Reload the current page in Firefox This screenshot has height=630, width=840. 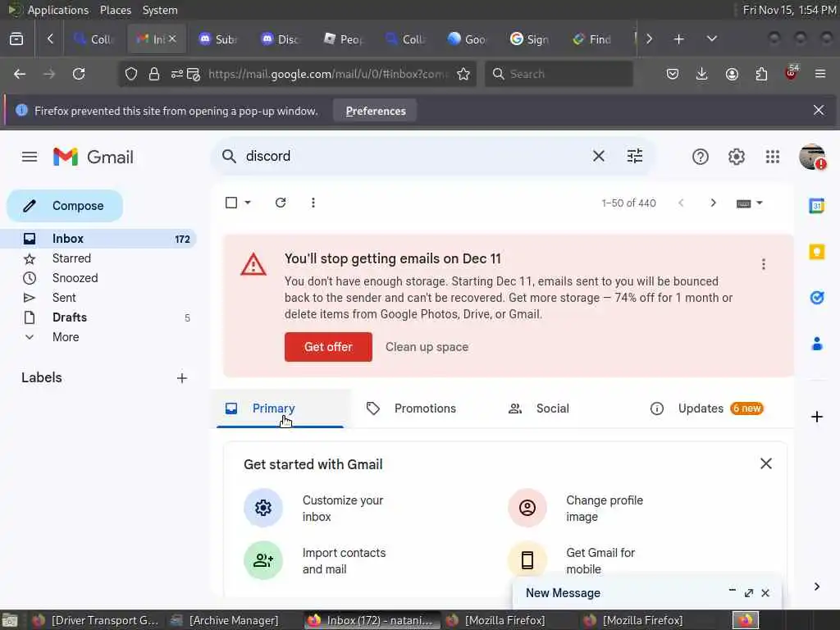tap(79, 74)
